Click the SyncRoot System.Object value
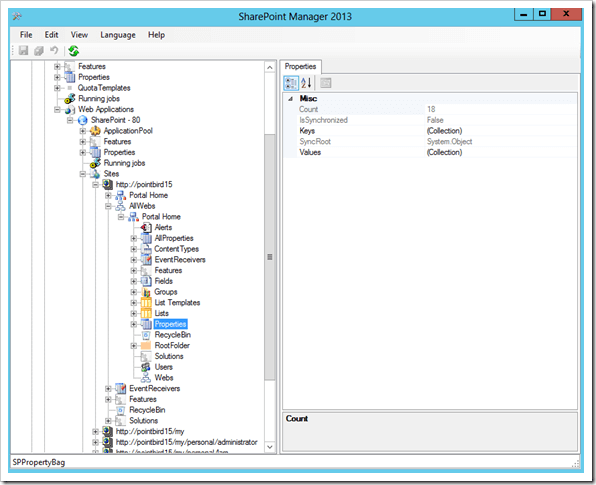This screenshot has height=485, width=596. point(449,142)
